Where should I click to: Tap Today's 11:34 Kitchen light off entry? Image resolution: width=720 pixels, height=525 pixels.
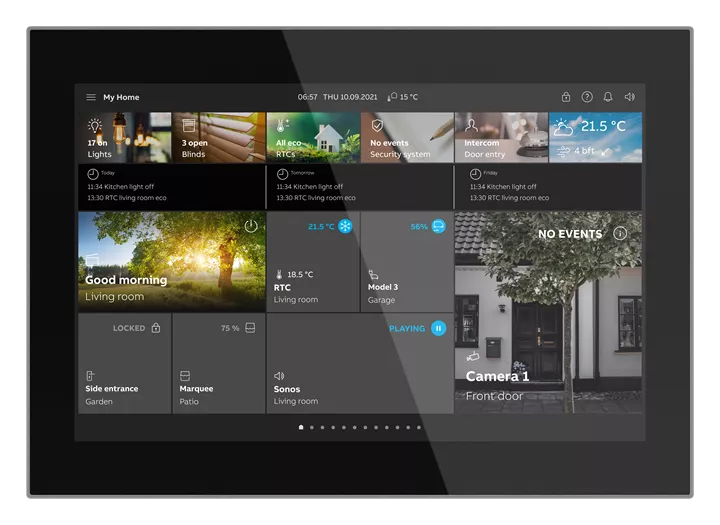[x=121, y=186]
